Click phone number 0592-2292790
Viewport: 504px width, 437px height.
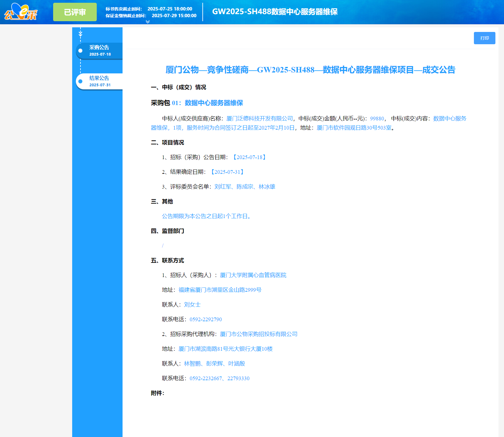[x=205, y=319]
